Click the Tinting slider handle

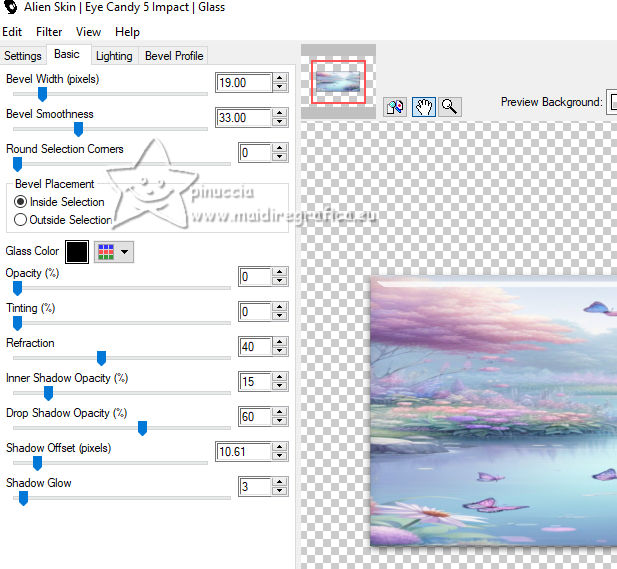[17, 323]
